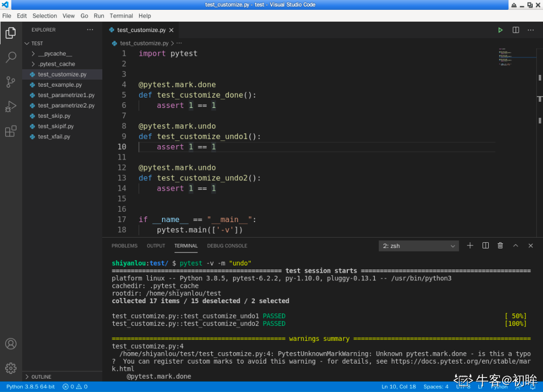Image resolution: width=543 pixels, height=392 pixels.
Task: Open editor More Actions ellipsis
Action: (x=531, y=30)
